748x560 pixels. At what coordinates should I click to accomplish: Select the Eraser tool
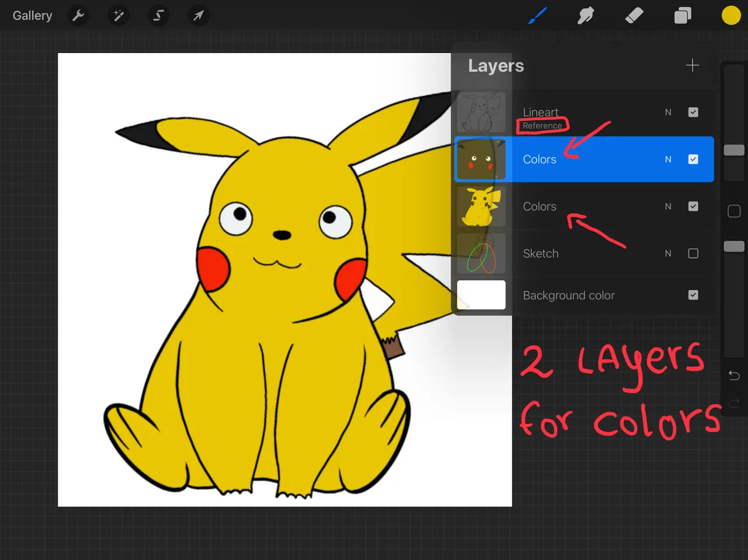634,16
